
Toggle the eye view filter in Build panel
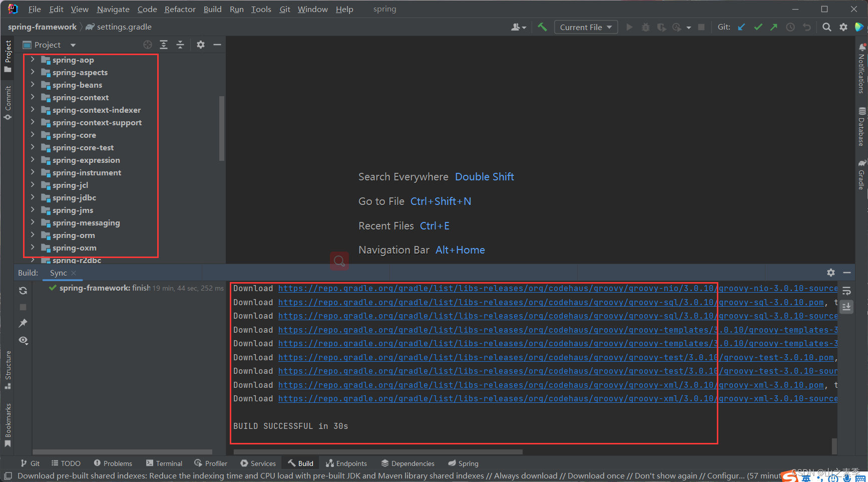click(x=23, y=340)
